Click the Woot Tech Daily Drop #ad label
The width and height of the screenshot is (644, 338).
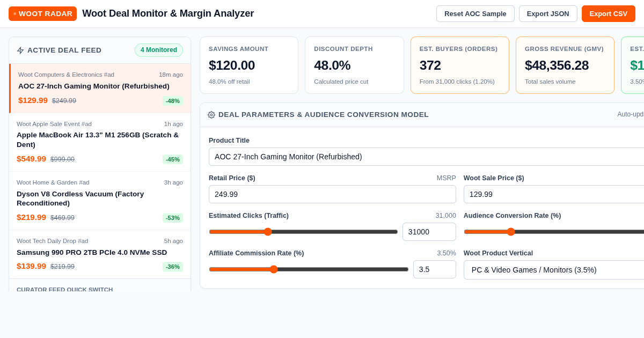(53, 241)
